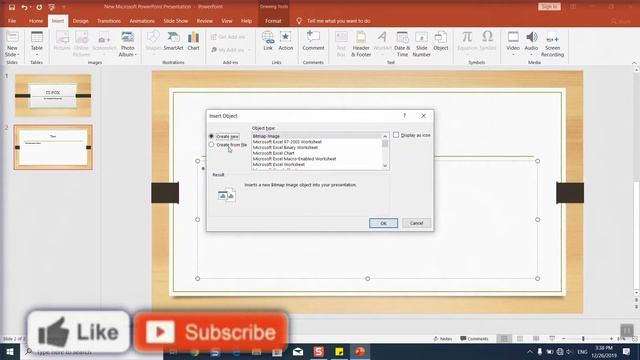Open the Photo Album tool

128,44
